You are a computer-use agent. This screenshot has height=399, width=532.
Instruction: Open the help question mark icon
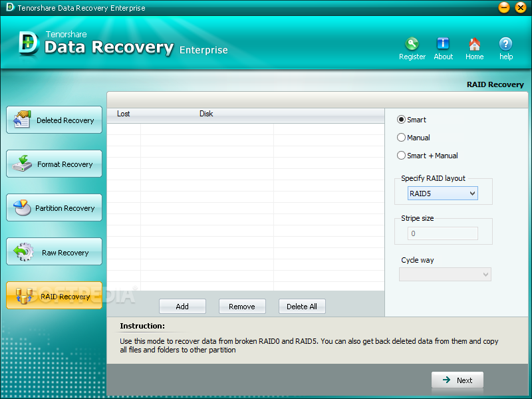tap(505, 44)
